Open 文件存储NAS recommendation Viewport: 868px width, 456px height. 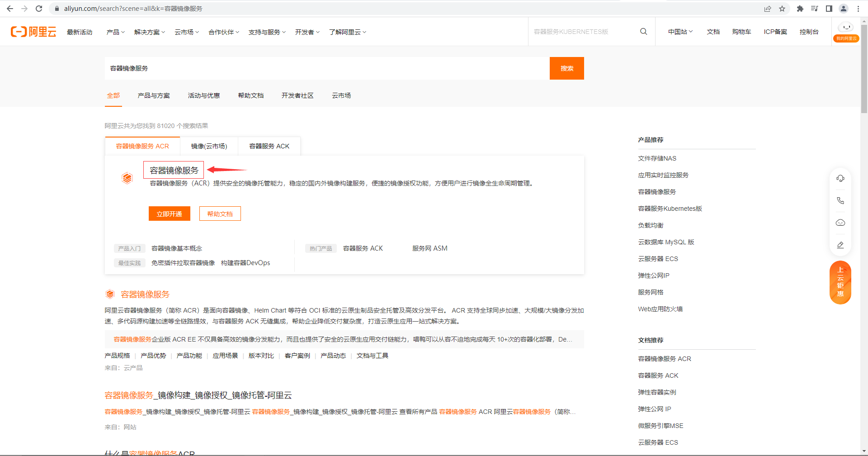pos(657,158)
